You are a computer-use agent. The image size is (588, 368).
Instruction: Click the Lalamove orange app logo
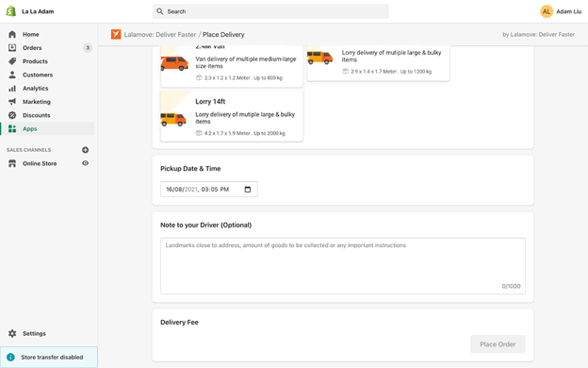116,34
